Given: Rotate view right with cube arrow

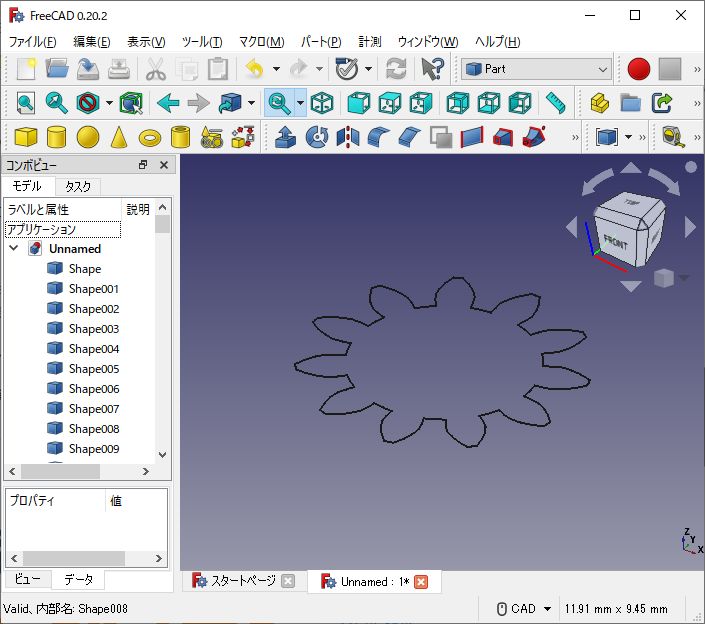Looking at the screenshot, I should tap(690, 227).
